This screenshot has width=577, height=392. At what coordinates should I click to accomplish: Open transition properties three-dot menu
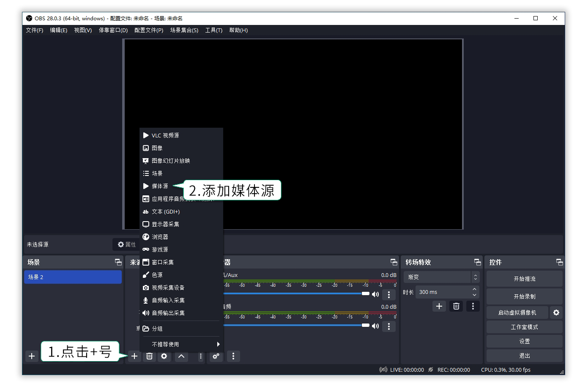pyautogui.click(x=473, y=306)
